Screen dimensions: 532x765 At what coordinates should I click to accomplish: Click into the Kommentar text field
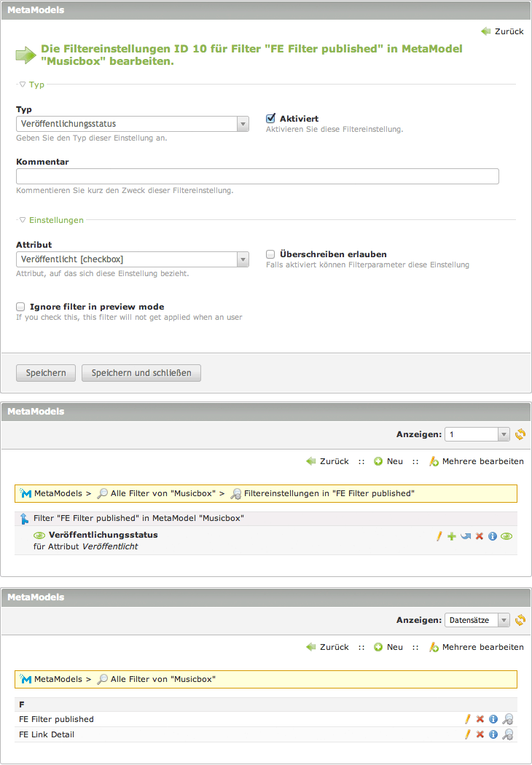pyautogui.click(x=257, y=176)
